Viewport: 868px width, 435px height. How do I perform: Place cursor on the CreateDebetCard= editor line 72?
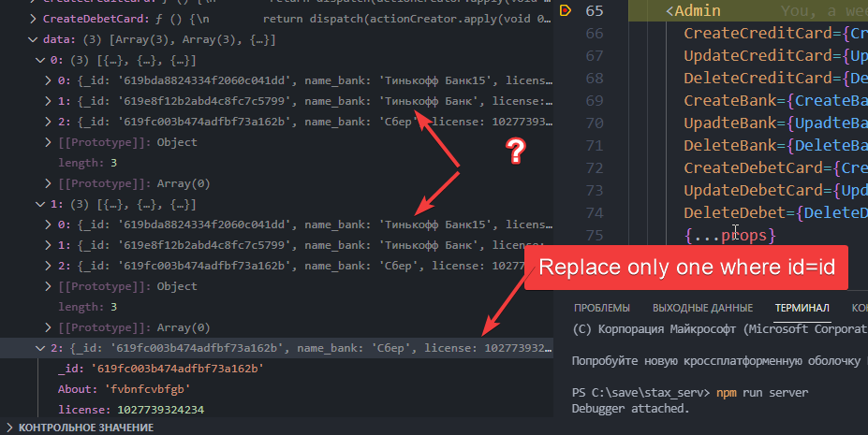pyautogui.click(x=775, y=167)
